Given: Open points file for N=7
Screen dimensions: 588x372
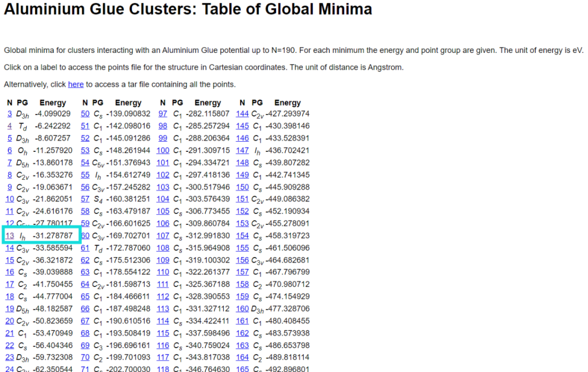Looking at the screenshot, I should (9, 163).
